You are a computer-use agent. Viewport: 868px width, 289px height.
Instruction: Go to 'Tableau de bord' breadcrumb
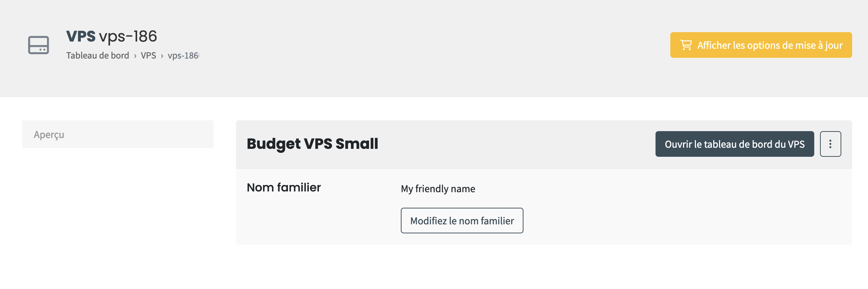point(97,56)
